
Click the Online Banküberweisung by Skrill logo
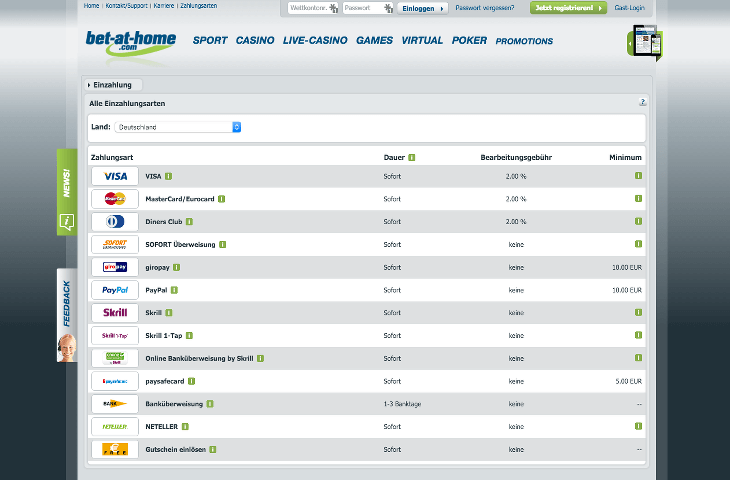pos(115,358)
